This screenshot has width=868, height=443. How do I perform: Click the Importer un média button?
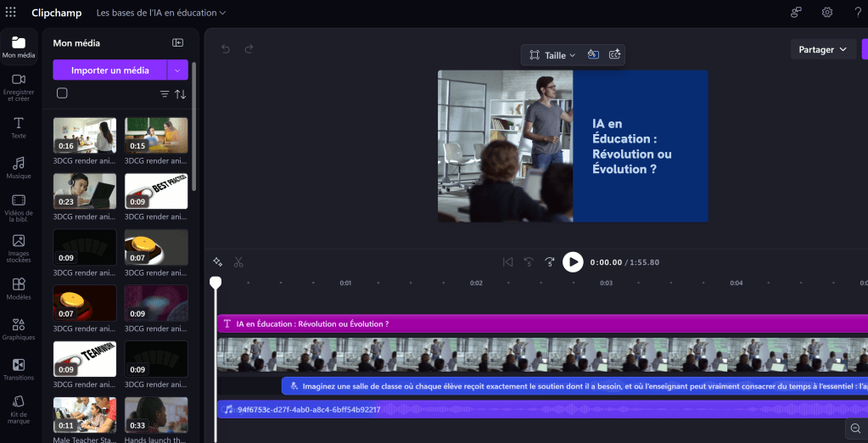tap(110, 70)
